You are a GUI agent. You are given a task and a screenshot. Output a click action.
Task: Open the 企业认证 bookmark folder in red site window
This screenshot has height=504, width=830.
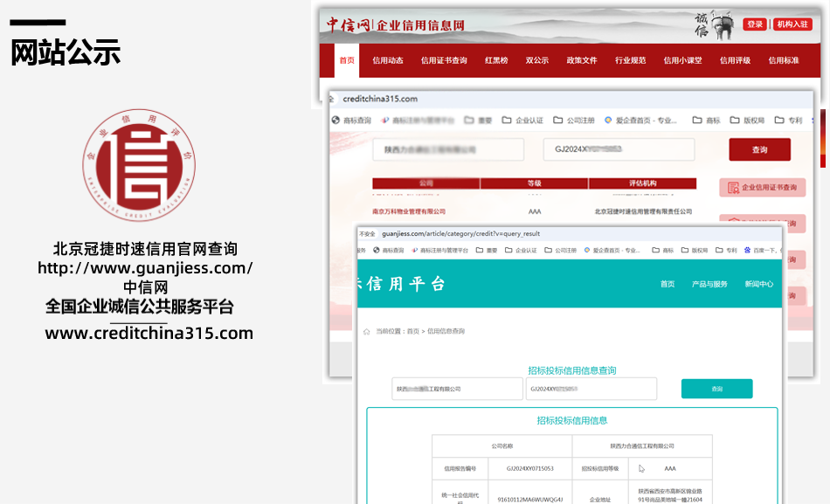coord(523,121)
